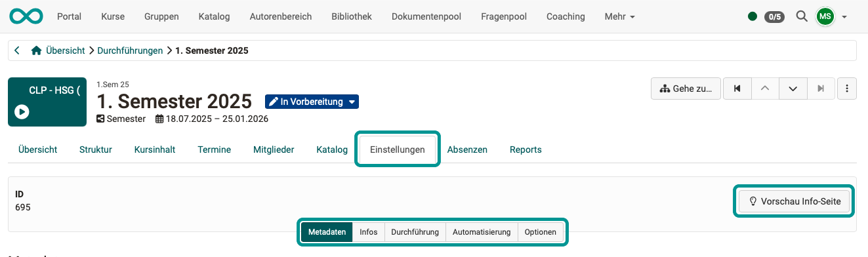
Task: Select the Einstellungen tab
Action: point(398,149)
